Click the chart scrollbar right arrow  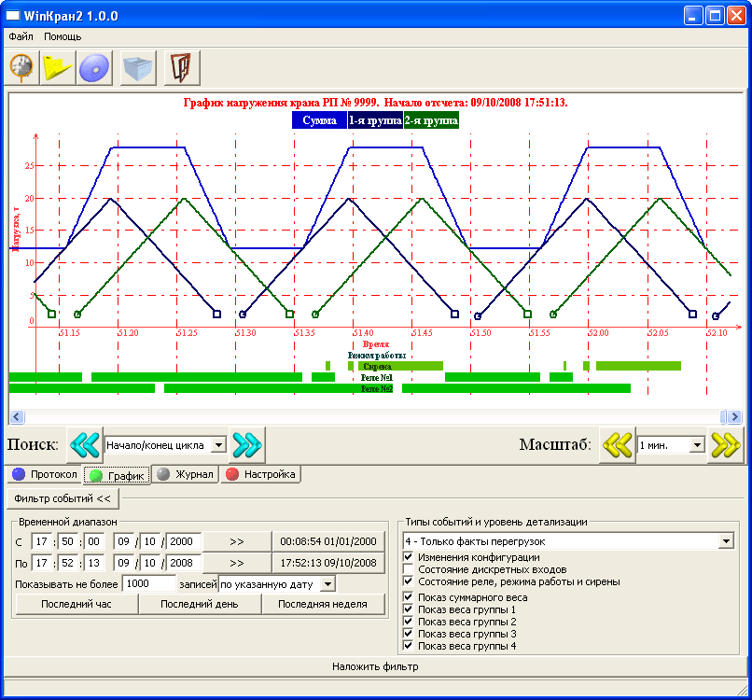coord(734,416)
